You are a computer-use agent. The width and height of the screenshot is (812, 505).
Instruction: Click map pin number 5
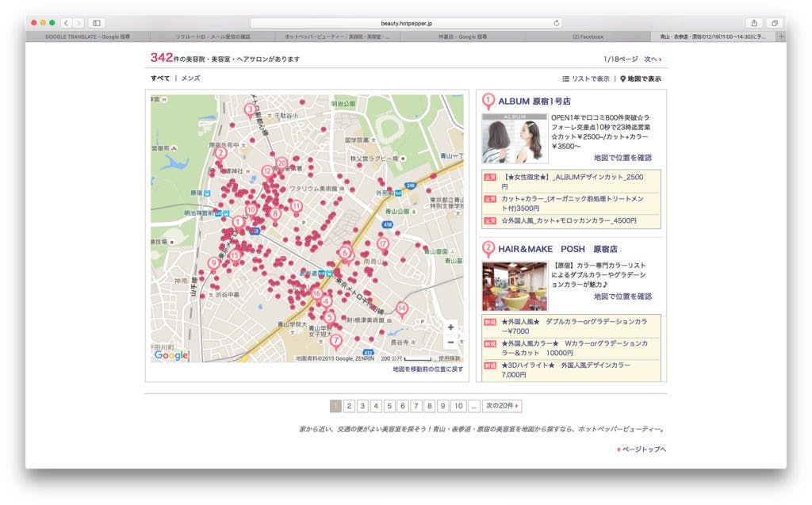(329, 318)
